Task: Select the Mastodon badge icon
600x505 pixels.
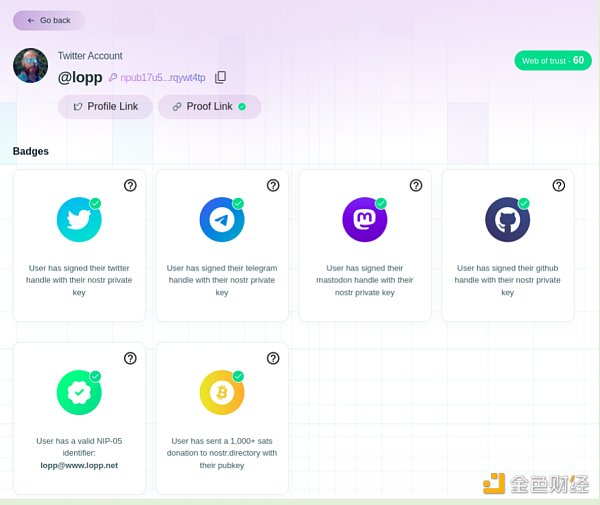Action: [x=364, y=220]
